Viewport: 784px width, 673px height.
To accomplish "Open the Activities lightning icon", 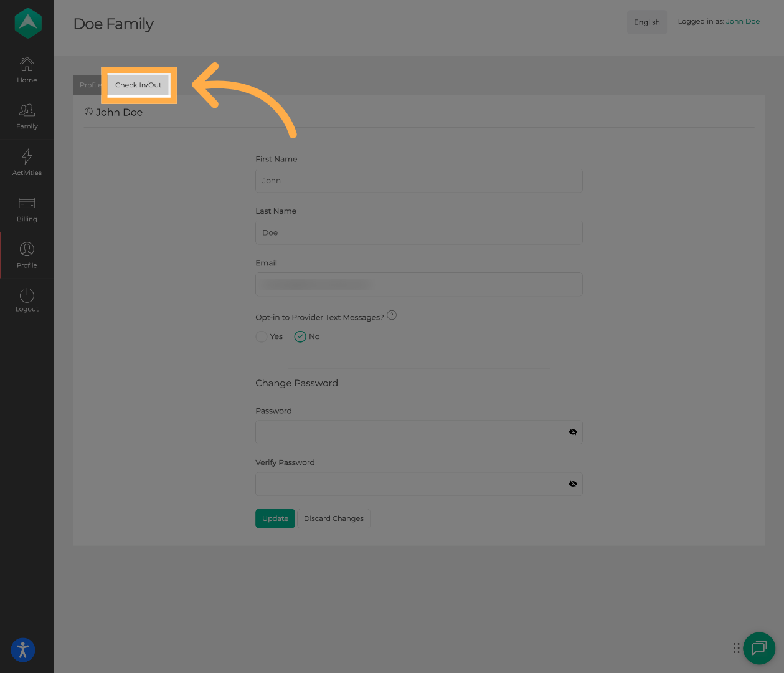I will [27, 161].
